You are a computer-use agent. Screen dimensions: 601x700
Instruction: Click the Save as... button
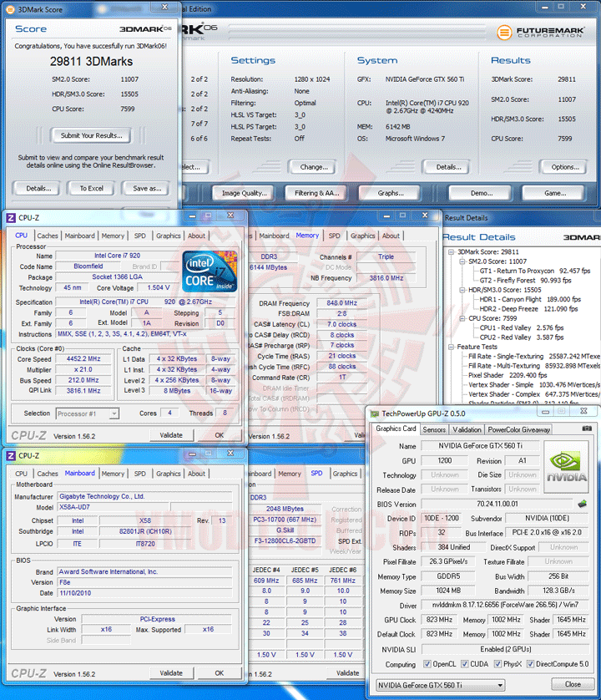[147, 189]
